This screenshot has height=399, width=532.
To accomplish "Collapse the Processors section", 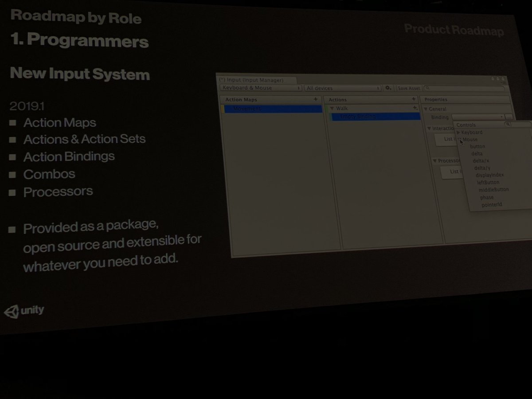I will click(x=435, y=160).
